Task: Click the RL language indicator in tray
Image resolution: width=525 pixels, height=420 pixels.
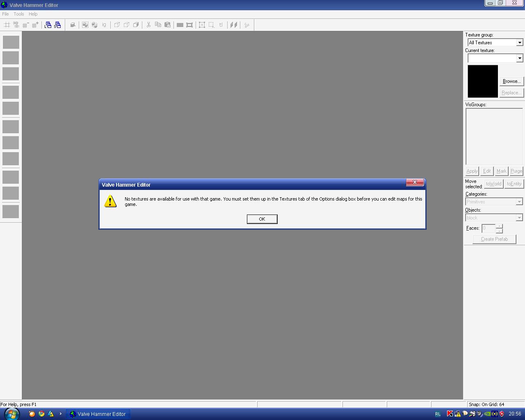Action: pyautogui.click(x=438, y=414)
